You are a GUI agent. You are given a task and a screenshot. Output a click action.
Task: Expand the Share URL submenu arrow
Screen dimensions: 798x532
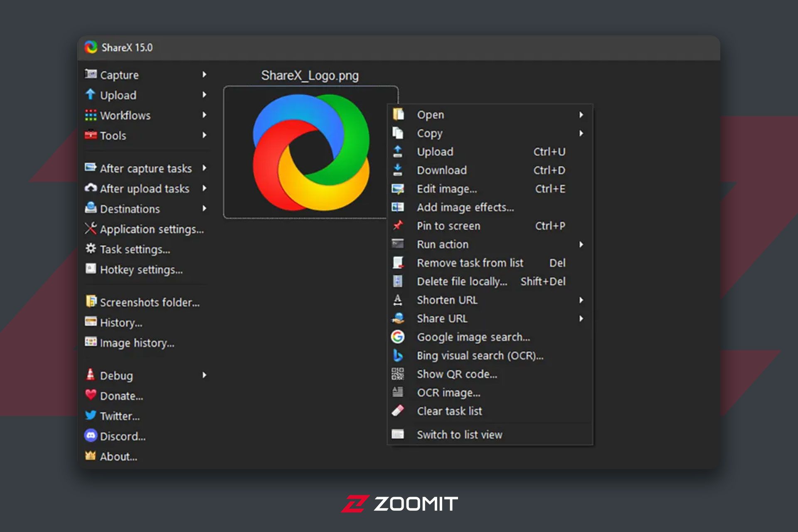581,319
